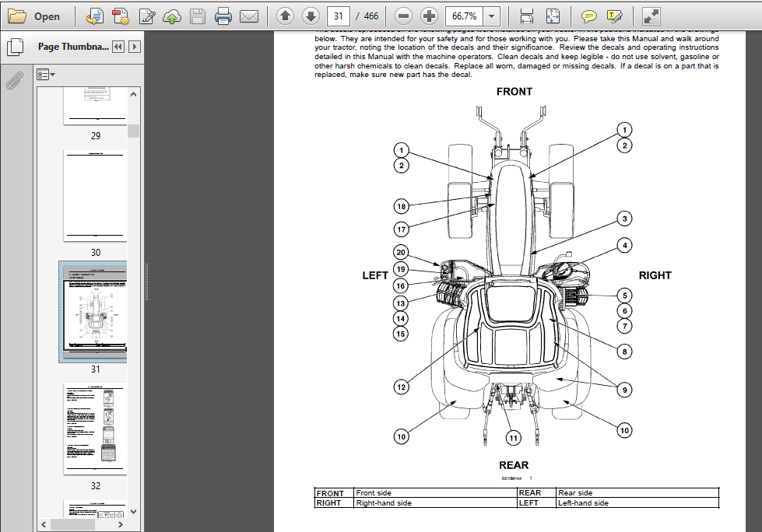This screenshot has width=762, height=532.
Task: Click decal callout number 8
Action: click(624, 352)
